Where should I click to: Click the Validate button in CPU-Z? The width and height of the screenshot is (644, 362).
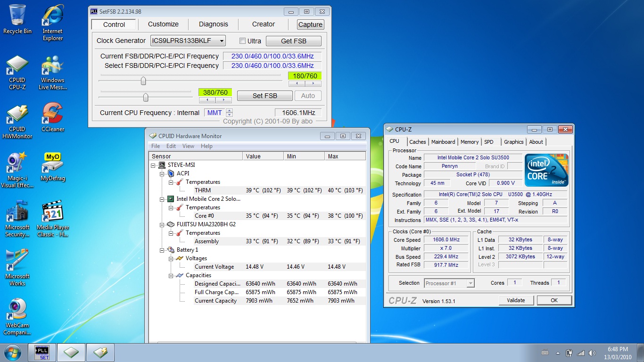tap(516, 300)
